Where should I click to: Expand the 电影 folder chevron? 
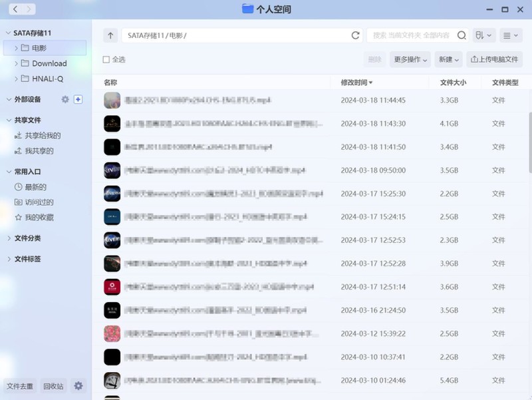coord(16,48)
